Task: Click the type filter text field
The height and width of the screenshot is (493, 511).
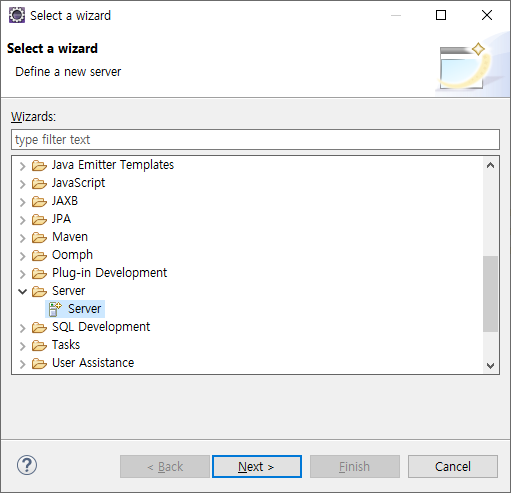Action: tap(255, 140)
